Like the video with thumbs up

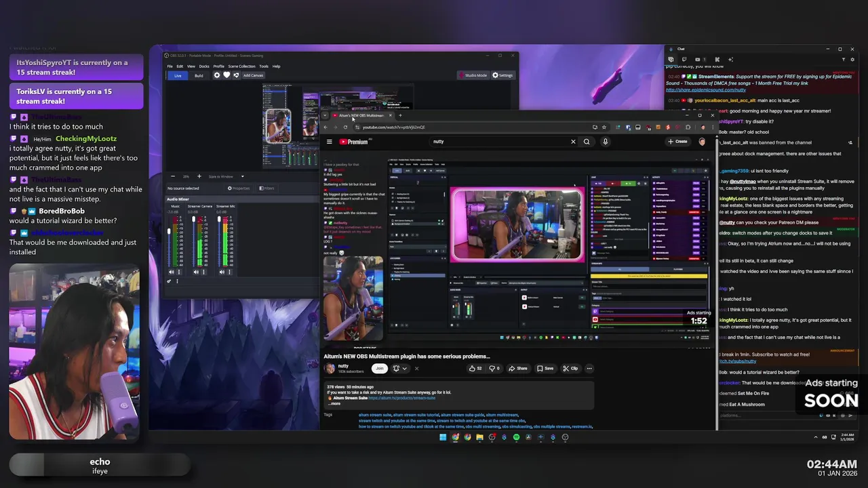(475, 368)
